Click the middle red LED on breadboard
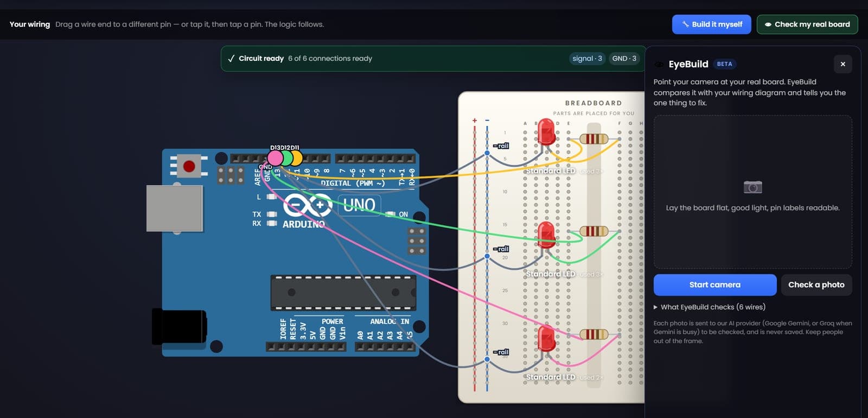868x418 pixels. point(546,235)
